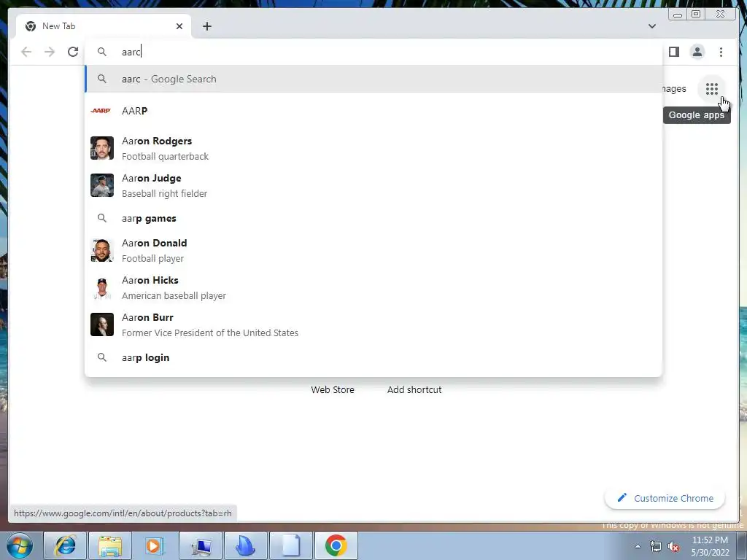Screen dimensions: 747x560
Task: Select 'aarc - Google Search' suggestion
Action: click(x=373, y=79)
